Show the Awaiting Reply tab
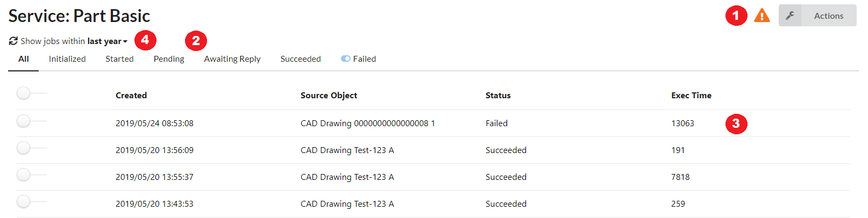The width and height of the screenshot is (868, 218). (x=232, y=59)
